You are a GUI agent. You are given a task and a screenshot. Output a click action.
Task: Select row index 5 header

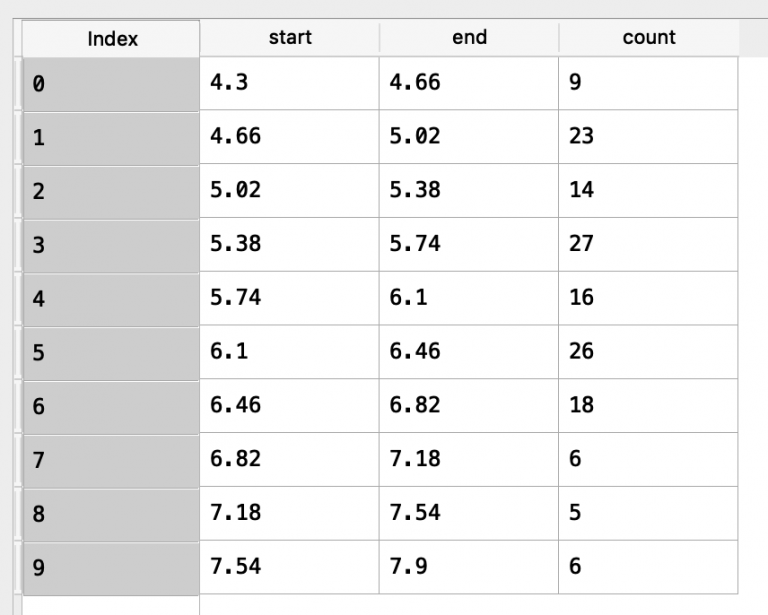click(x=110, y=351)
